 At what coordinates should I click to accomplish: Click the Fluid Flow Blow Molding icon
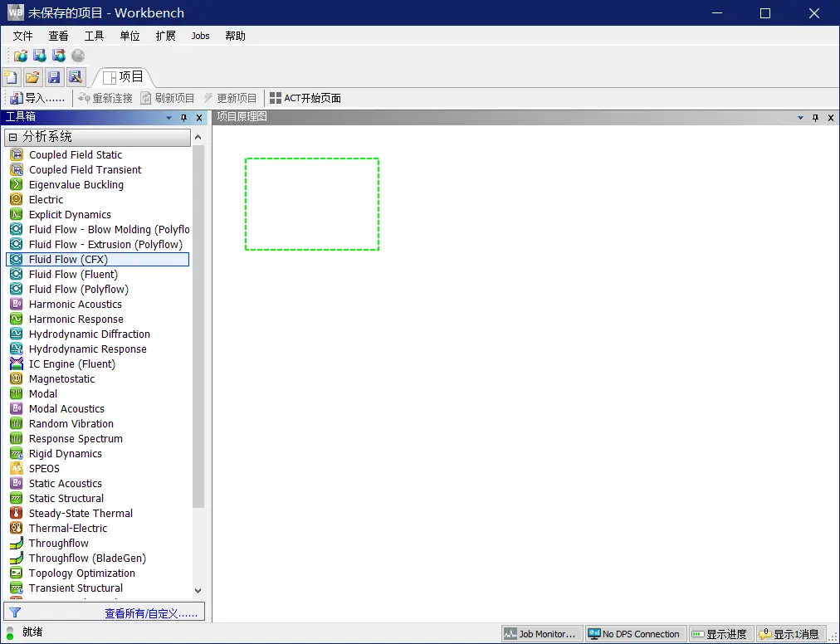pos(17,229)
